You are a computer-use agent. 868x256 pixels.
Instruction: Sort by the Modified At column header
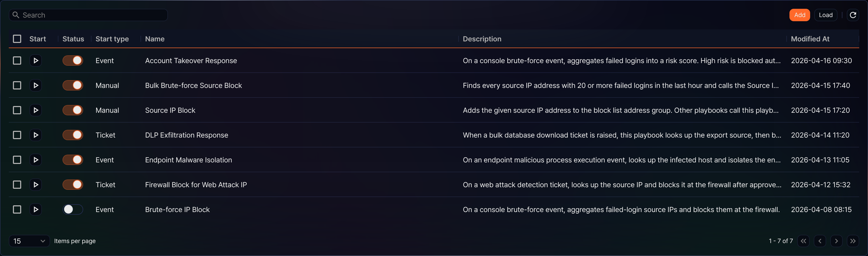[810, 39]
